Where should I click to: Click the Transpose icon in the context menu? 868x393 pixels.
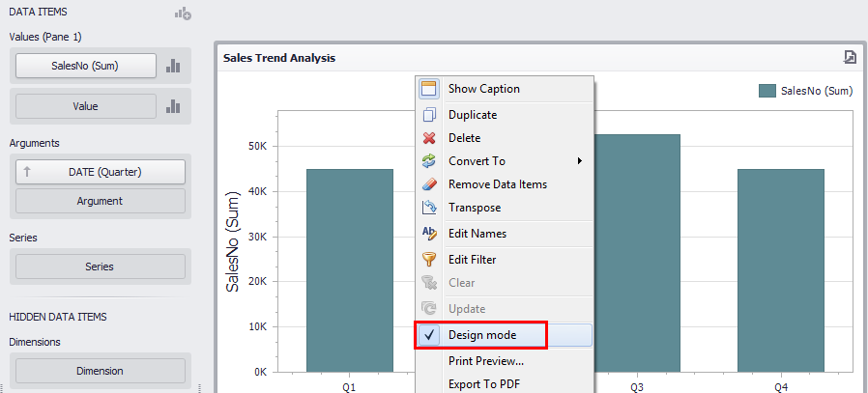(x=430, y=208)
